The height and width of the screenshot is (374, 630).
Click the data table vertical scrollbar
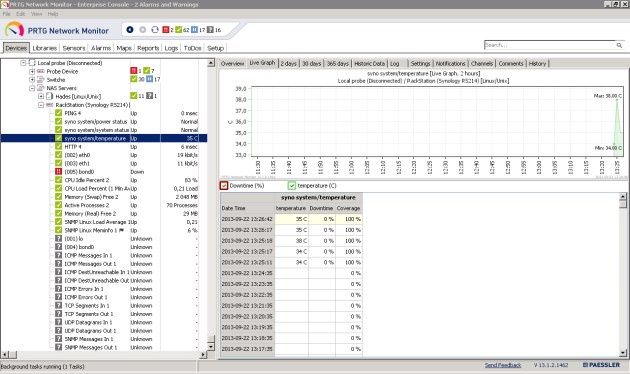[623, 275]
